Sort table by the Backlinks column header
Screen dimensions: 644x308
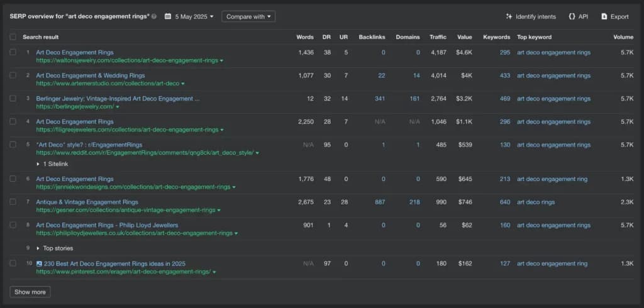[x=372, y=37]
